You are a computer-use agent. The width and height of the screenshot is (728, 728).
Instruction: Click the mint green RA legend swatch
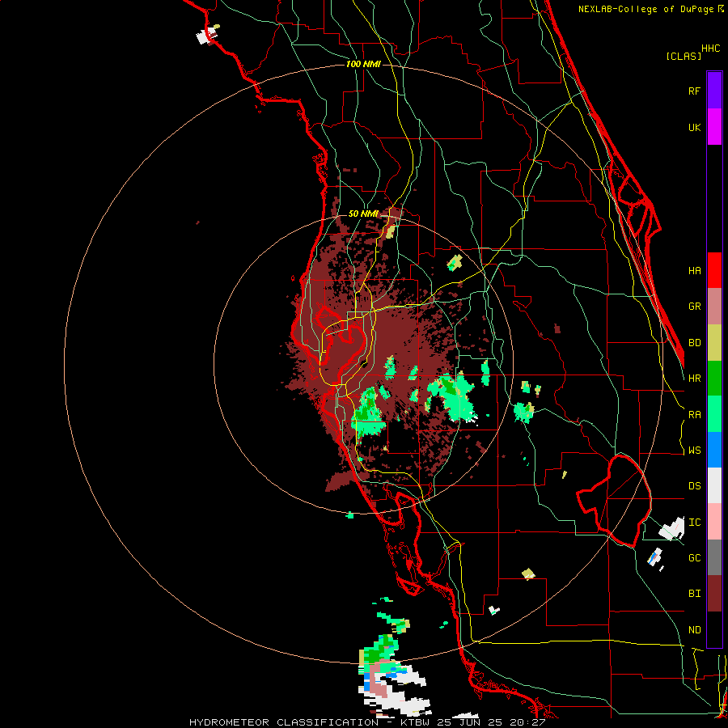[x=714, y=414]
